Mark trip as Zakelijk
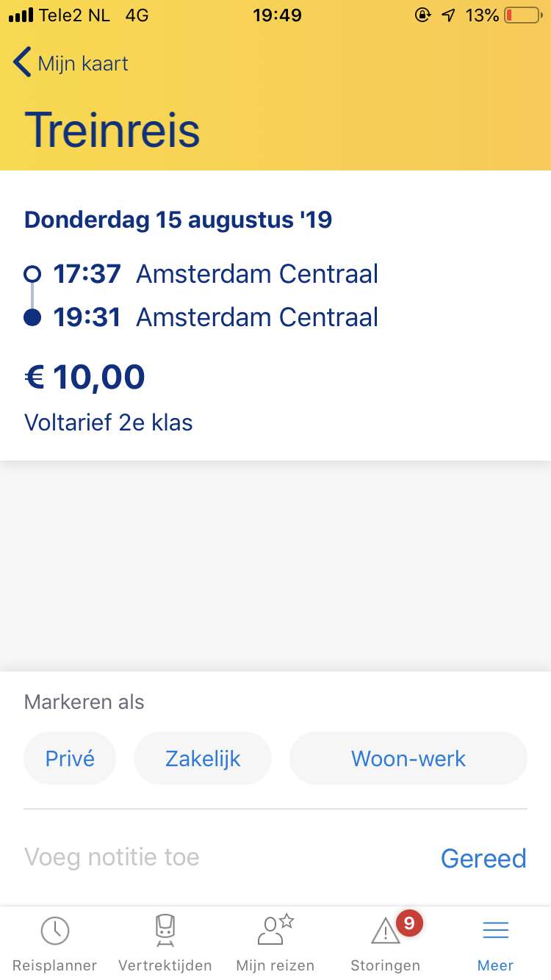Image resolution: width=551 pixels, height=980 pixels. click(x=203, y=758)
